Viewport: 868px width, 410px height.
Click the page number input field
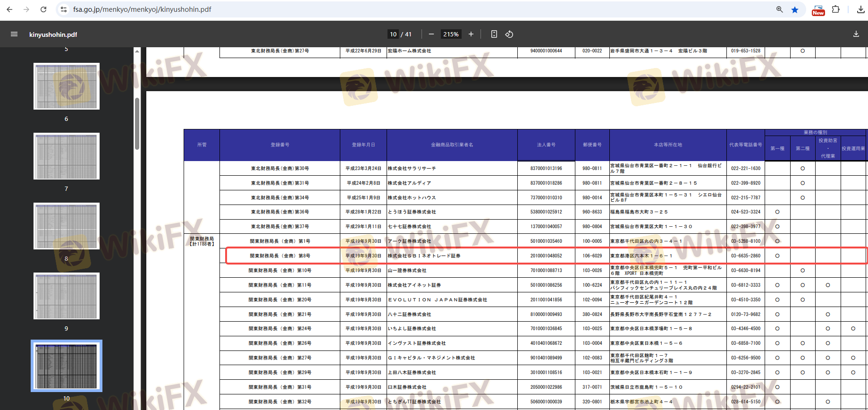pyautogui.click(x=393, y=34)
